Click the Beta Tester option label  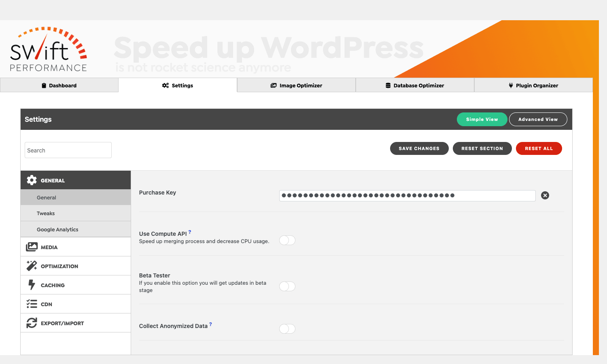coord(155,275)
